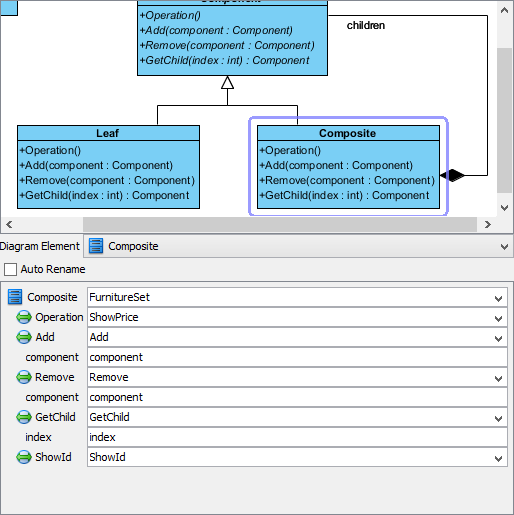Open the Diagram Element Composite dropdown

[504, 247]
